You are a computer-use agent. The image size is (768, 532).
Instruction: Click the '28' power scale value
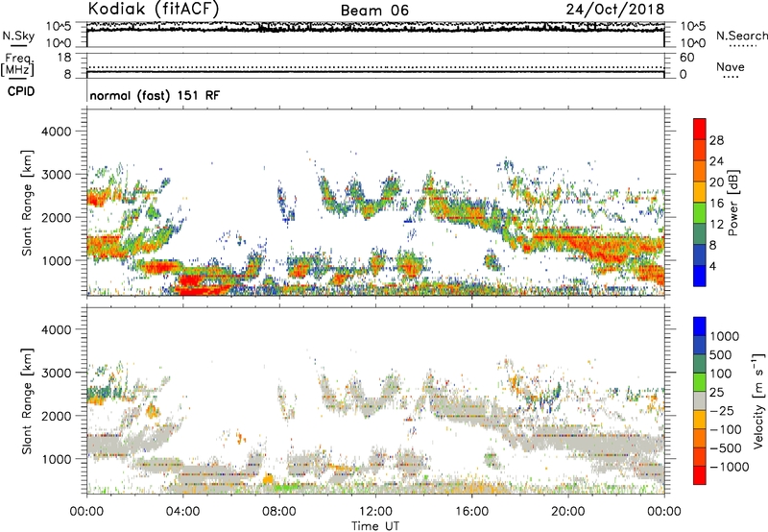click(x=716, y=140)
